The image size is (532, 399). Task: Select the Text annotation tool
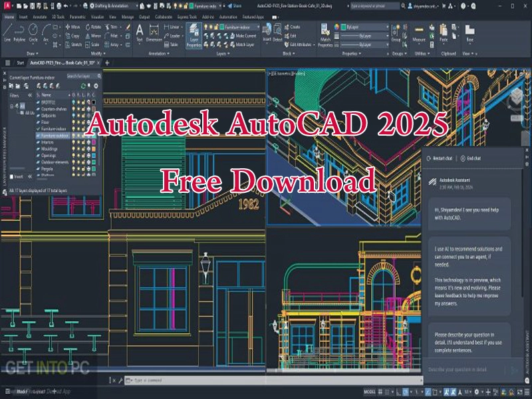click(140, 33)
